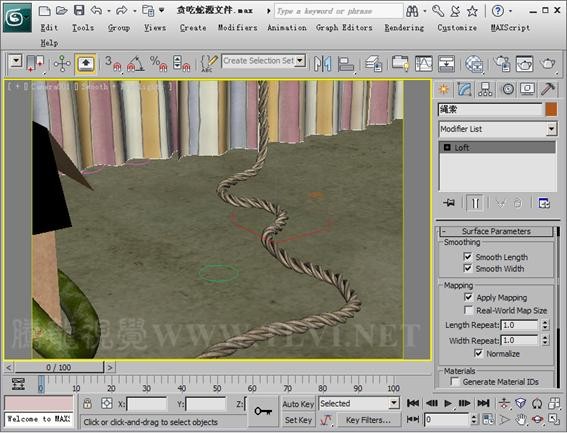Open the Rendering menu

tap(404, 28)
